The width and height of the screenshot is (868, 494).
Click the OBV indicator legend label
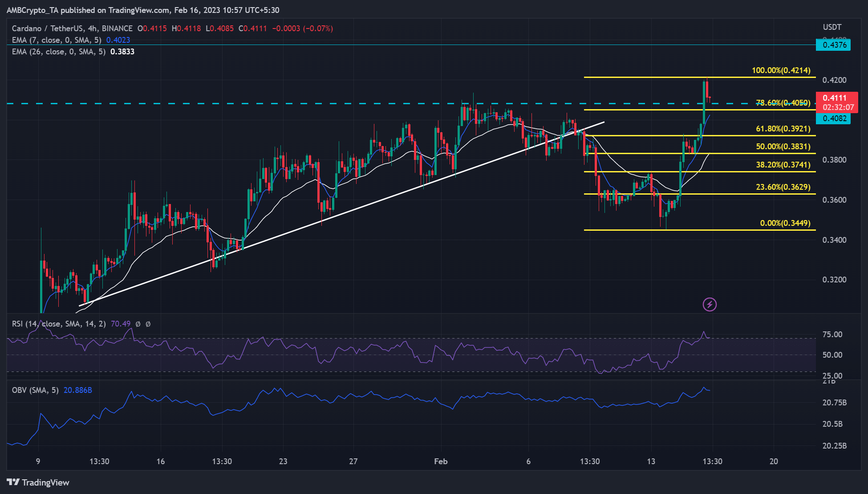tap(35, 390)
